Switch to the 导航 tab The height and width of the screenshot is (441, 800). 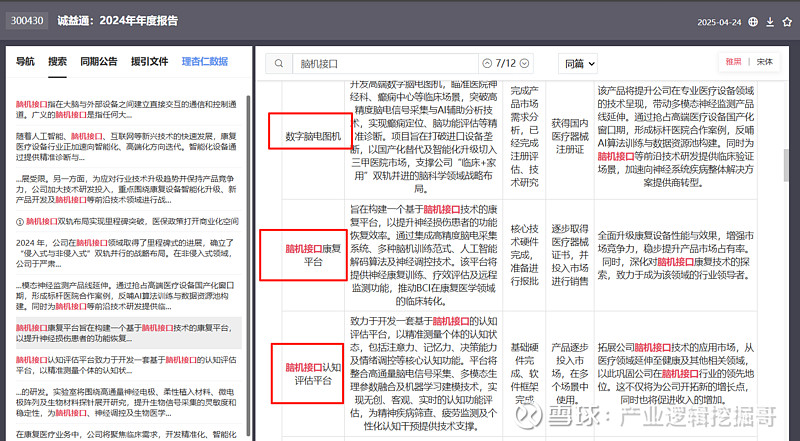(x=25, y=61)
